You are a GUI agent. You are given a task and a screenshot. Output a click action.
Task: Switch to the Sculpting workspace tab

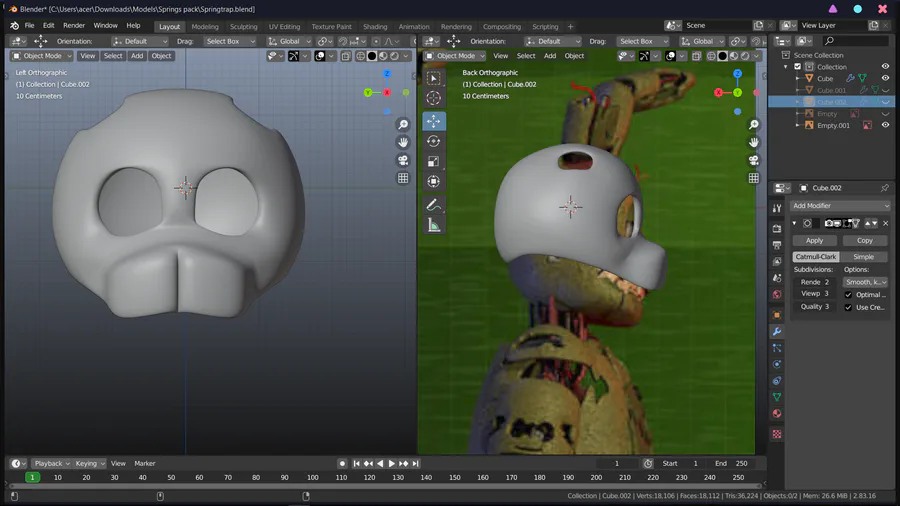pos(243,27)
